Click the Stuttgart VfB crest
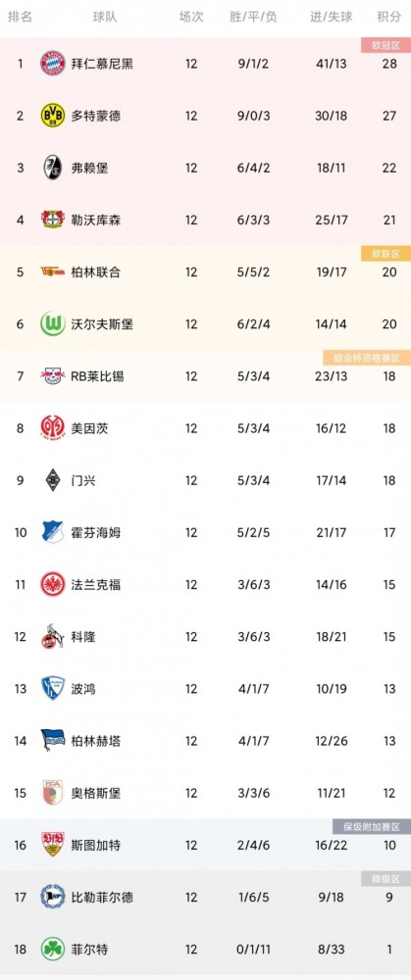411x980 pixels. coord(53,845)
